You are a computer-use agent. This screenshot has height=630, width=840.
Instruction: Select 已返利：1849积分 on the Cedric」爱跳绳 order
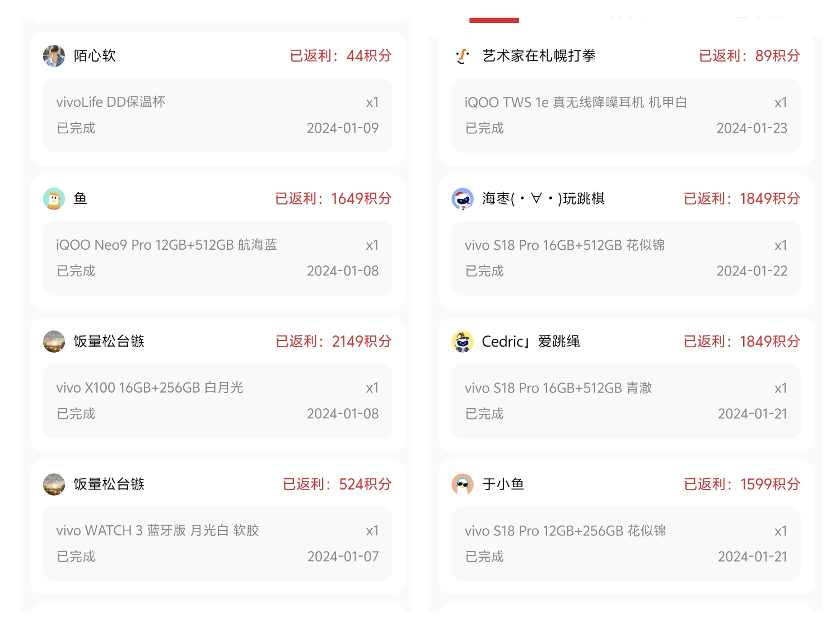pos(742,342)
